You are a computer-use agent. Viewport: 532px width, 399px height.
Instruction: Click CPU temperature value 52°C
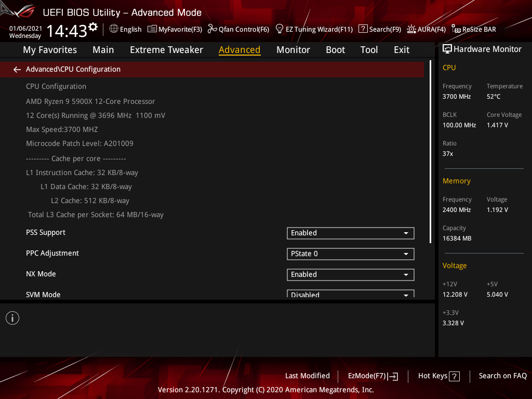[494, 97]
